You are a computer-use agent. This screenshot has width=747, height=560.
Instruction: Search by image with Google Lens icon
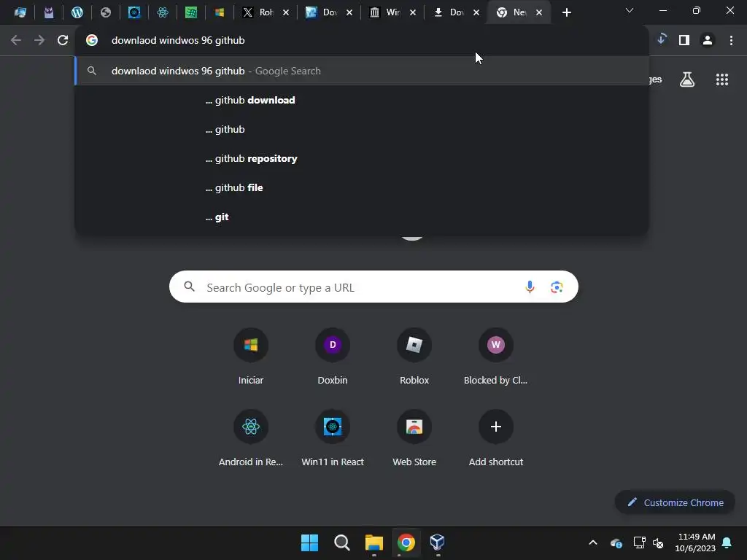click(x=557, y=287)
